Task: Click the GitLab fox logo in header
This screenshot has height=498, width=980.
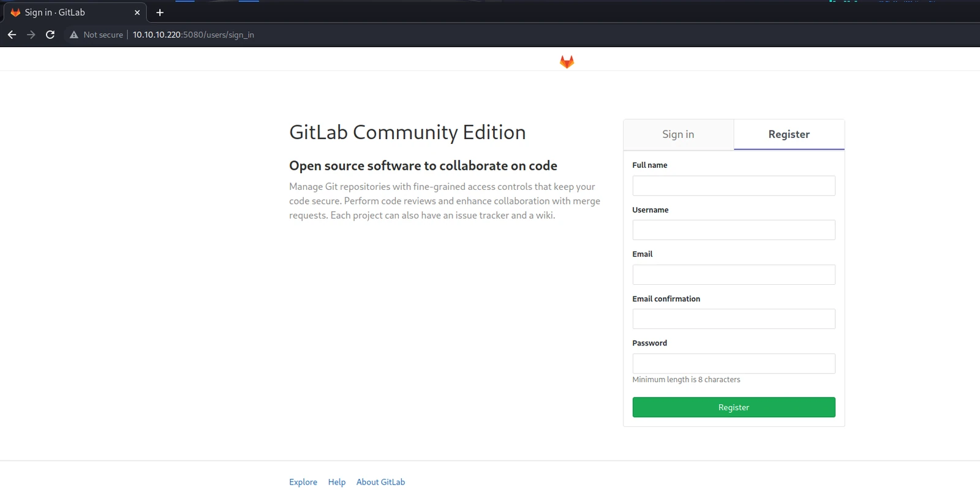Action: pos(567,61)
